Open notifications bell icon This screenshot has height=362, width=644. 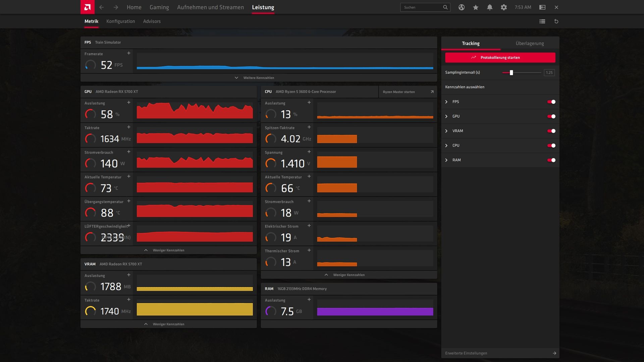click(490, 7)
